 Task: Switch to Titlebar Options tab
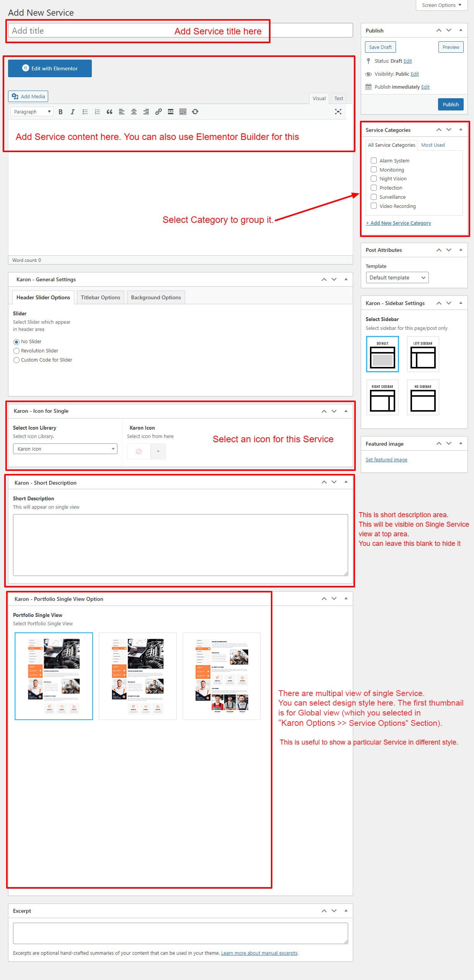pyautogui.click(x=100, y=297)
